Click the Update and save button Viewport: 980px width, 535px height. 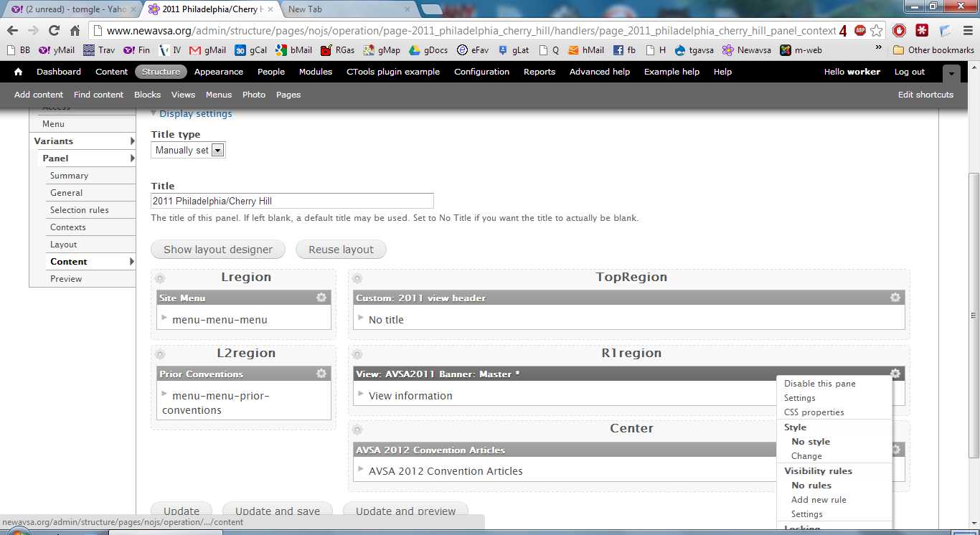[x=278, y=511]
